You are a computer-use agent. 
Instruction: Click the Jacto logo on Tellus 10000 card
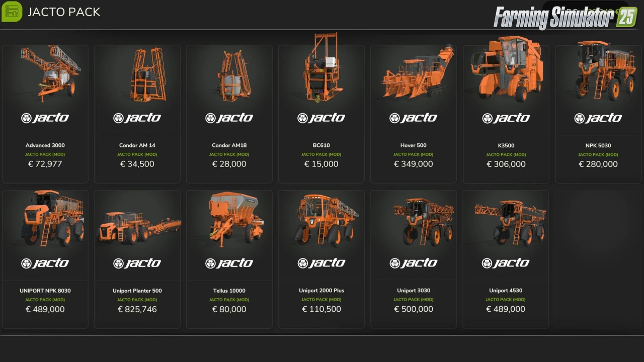(229, 263)
